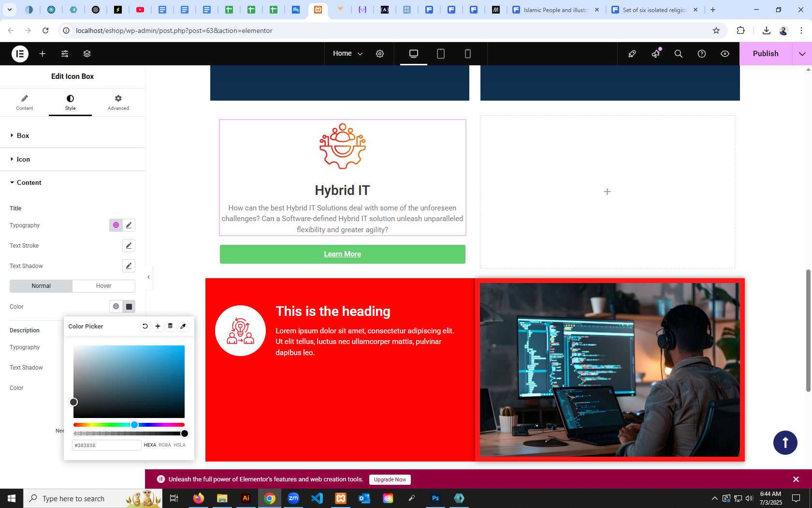Open Site Settings sliders icon
The width and height of the screenshot is (812, 508).
(x=65, y=54)
